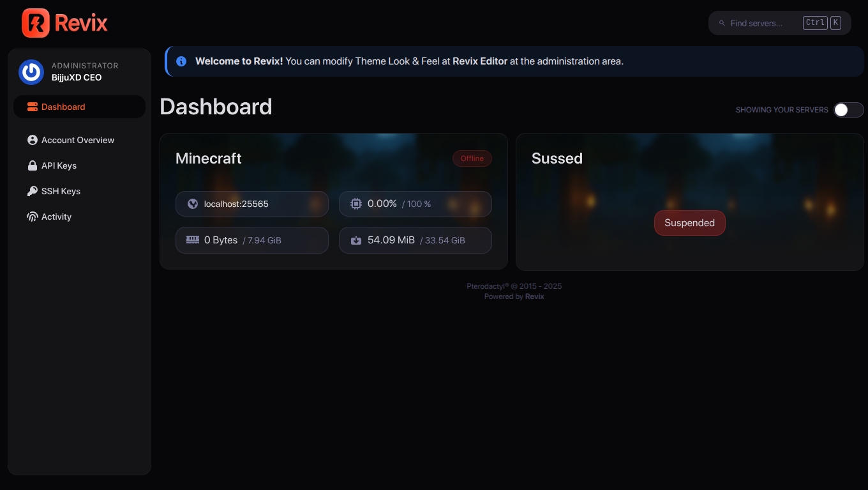This screenshot has height=490, width=868.
Task: Click the BijjuXD CEO username
Action: pos(77,77)
